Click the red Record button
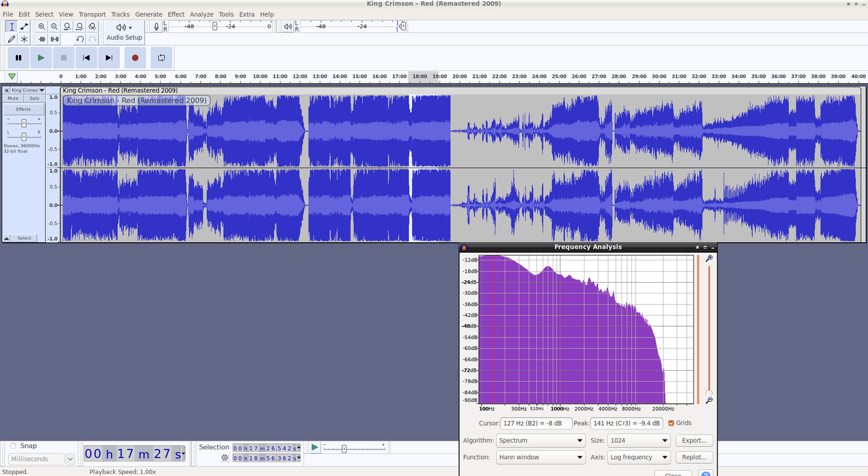The height and width of the screenshot is (476, 868). 135,58
